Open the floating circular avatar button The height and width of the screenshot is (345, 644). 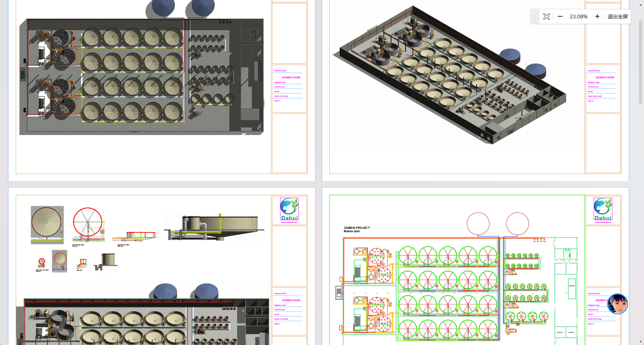point(617,304)
